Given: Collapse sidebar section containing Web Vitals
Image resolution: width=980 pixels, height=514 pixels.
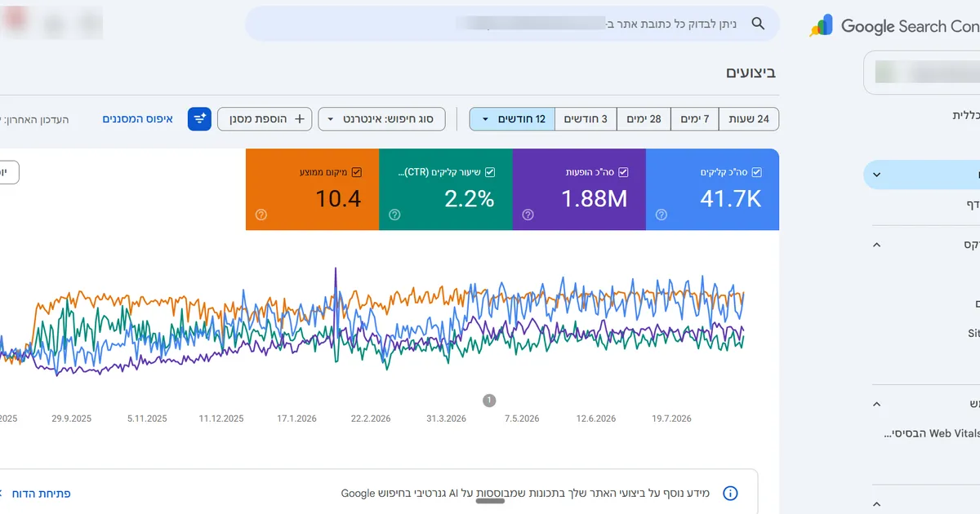Looking at the screenshot, I should (x=876, y=404).
